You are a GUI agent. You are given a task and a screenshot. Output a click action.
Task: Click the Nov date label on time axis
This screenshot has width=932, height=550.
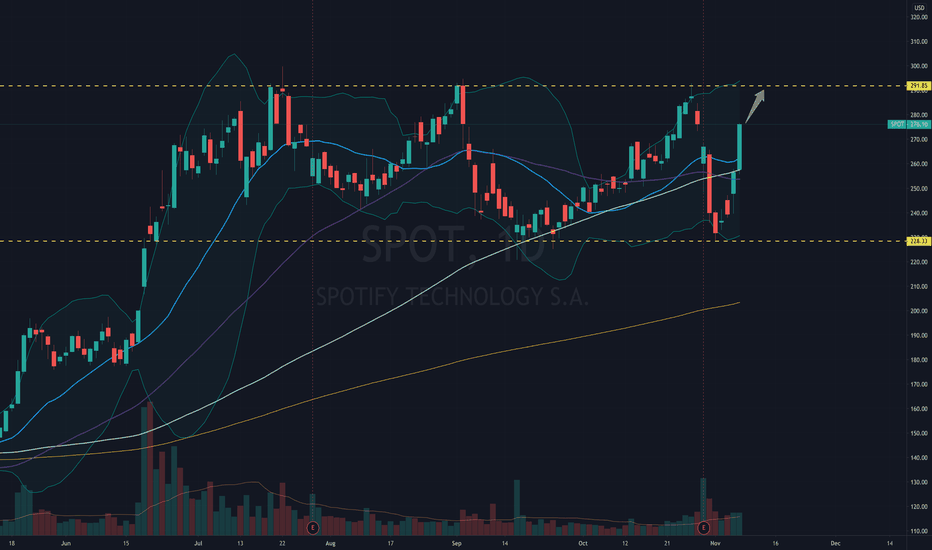(x=715, y=543)
